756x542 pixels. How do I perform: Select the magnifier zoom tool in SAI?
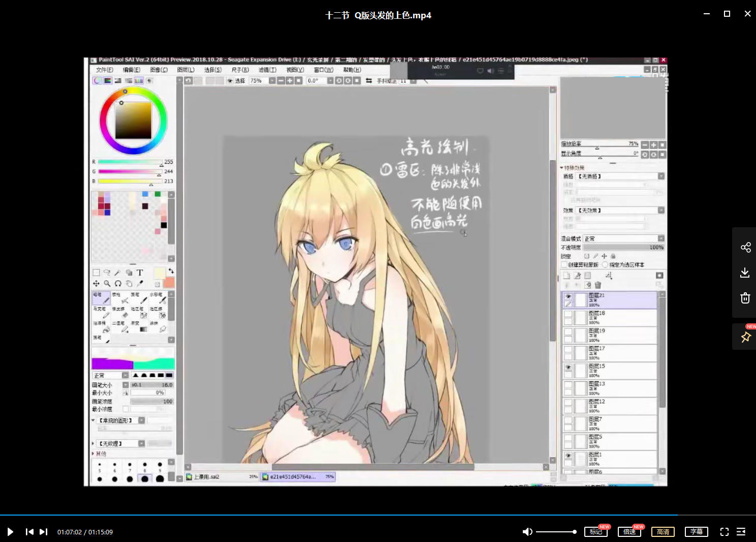coord(107,284)
